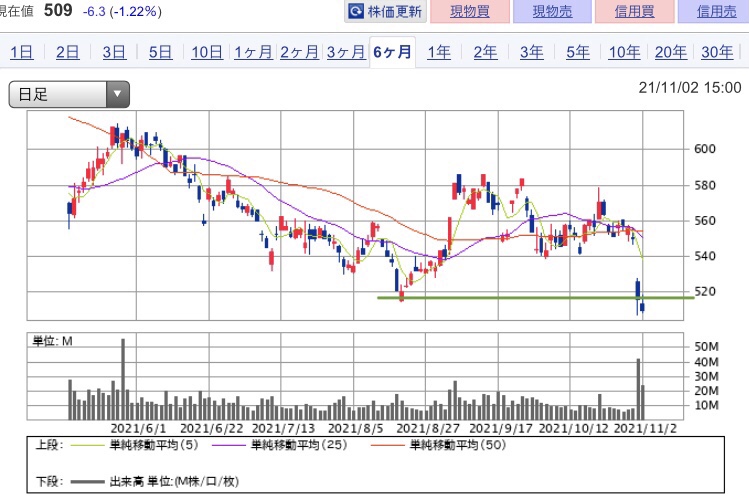
Task: Click the 40M volume axis label
Action: [x=706, y=362]
